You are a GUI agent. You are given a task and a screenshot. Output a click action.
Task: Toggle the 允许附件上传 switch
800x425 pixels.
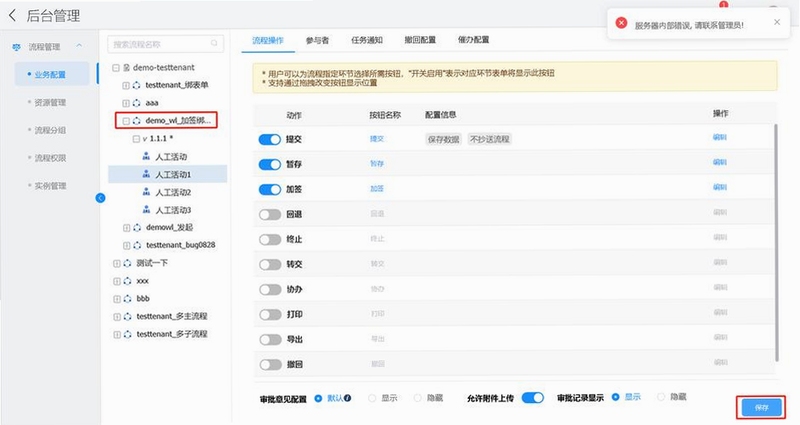point(533,397)
